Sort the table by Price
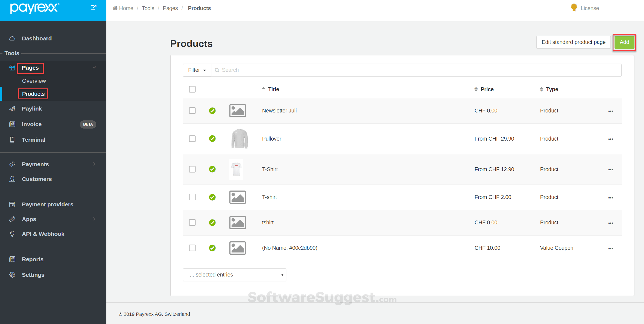The width and height of the screenshot is (644, 324). pyautogui.click(x=484, y=89)
